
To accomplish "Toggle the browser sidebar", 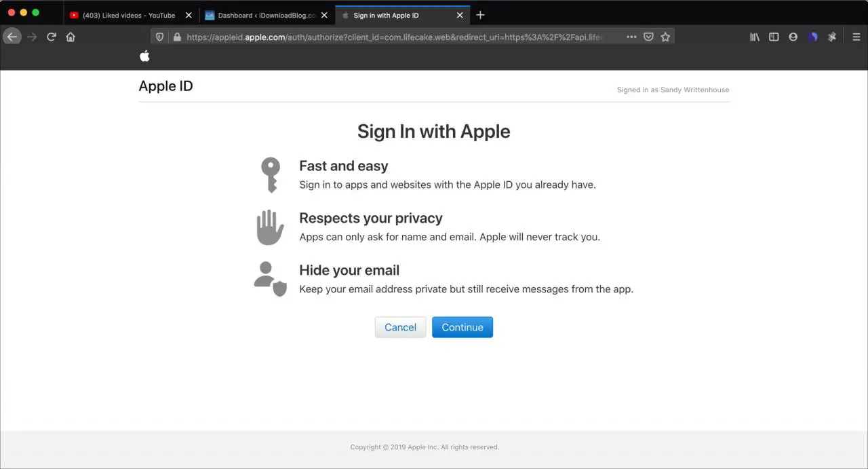I will pos(774,37).
